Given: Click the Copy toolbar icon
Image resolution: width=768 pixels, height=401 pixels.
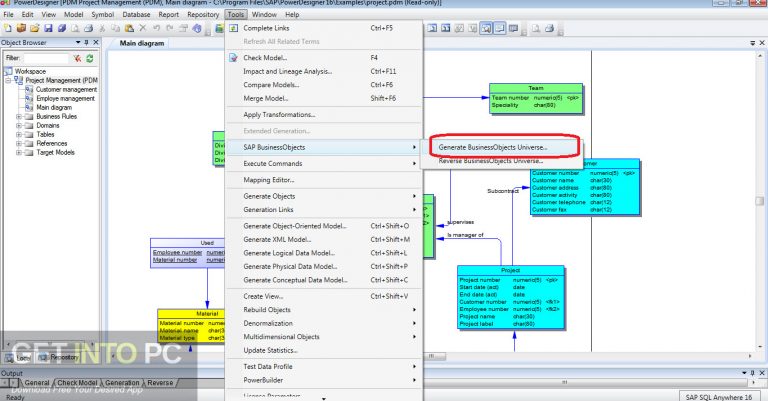Looking at the screenshot, I should tap(116, 28).
